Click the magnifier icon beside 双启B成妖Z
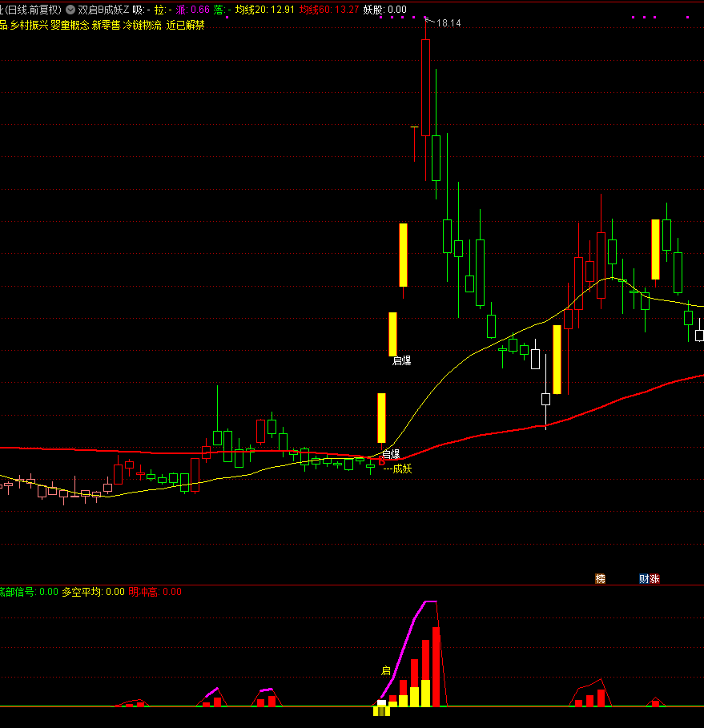The height and width of the screenshot is (728, 704). point(70,10)
